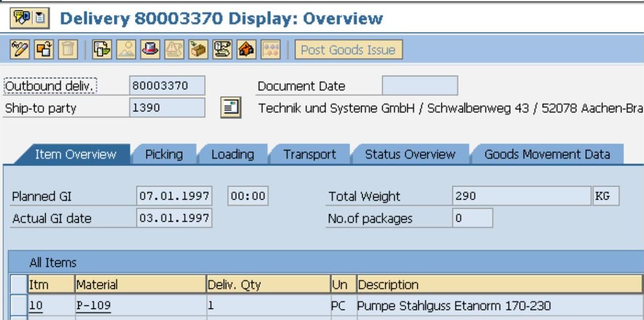The width and height of the screenshot is (644, 320).
Task: Select row 10 using its row selector
Action: point(19,305)
